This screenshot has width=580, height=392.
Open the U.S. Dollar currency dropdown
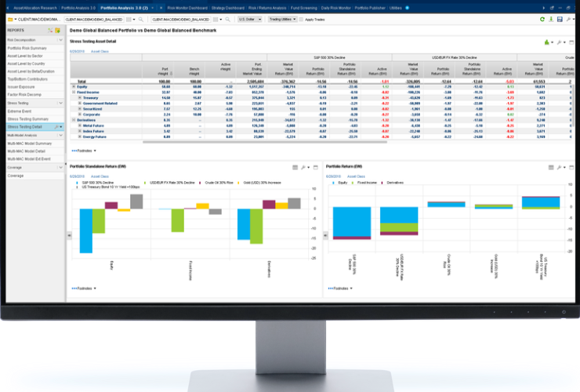click(x=251, y=18)
